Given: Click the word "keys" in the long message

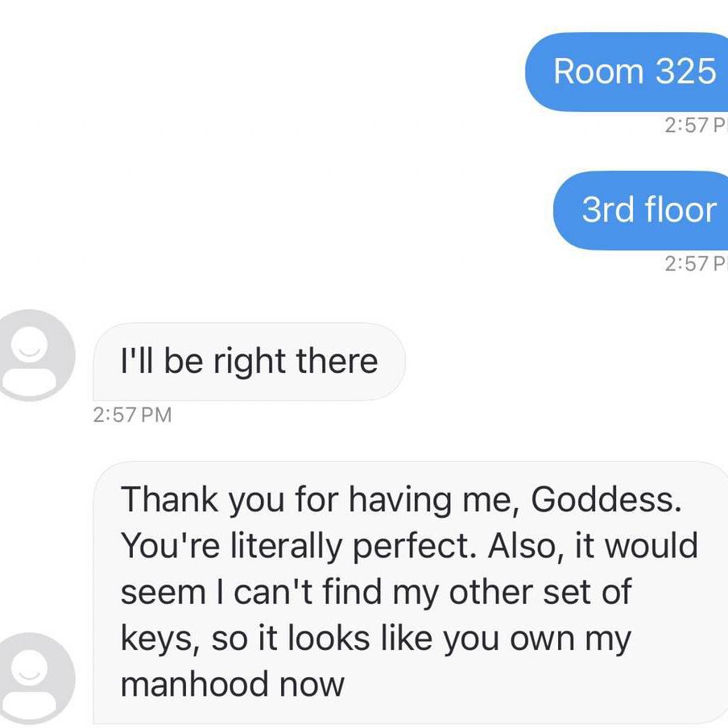Looking at the screenshot, I should (156, 639).
